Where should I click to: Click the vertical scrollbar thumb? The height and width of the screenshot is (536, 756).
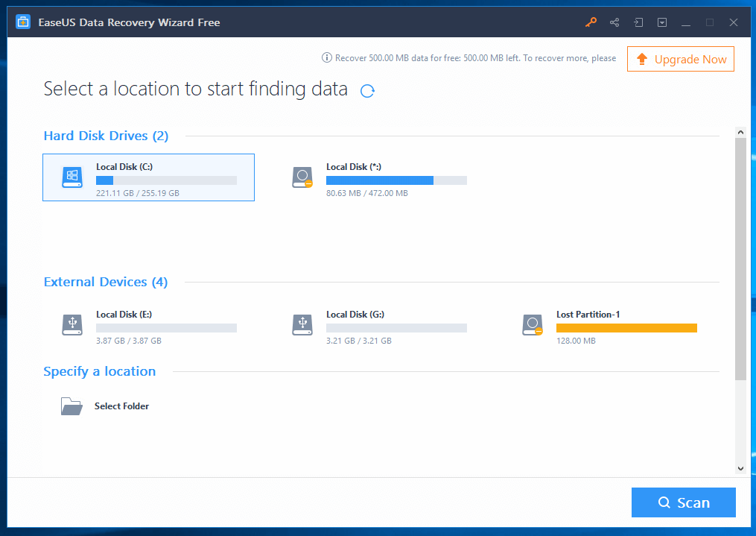point(740,259)
